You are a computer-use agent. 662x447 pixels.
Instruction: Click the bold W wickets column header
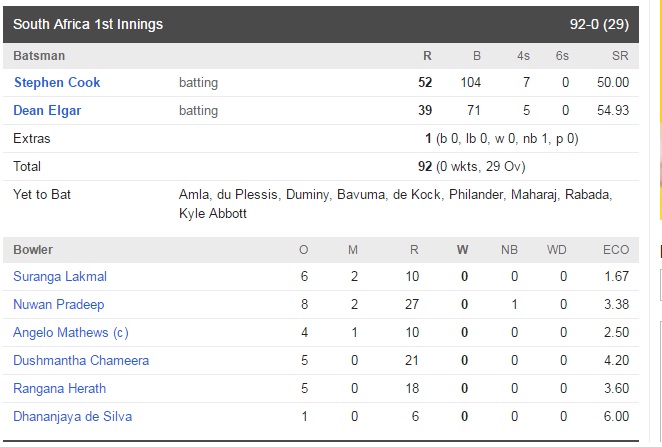coord(463,249)
